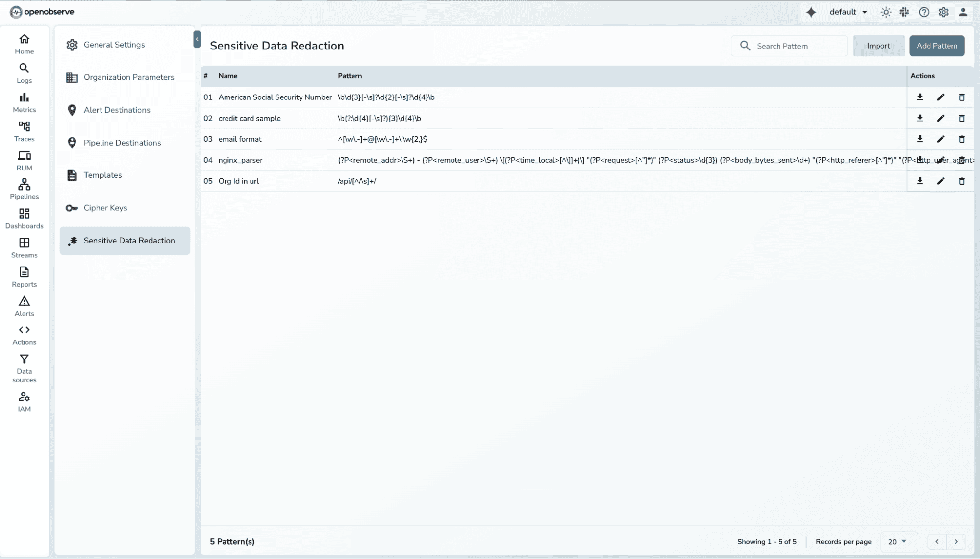980x559 pixels.
Task: Collapse the settings menu panel
Action: (x=197, y=39)
